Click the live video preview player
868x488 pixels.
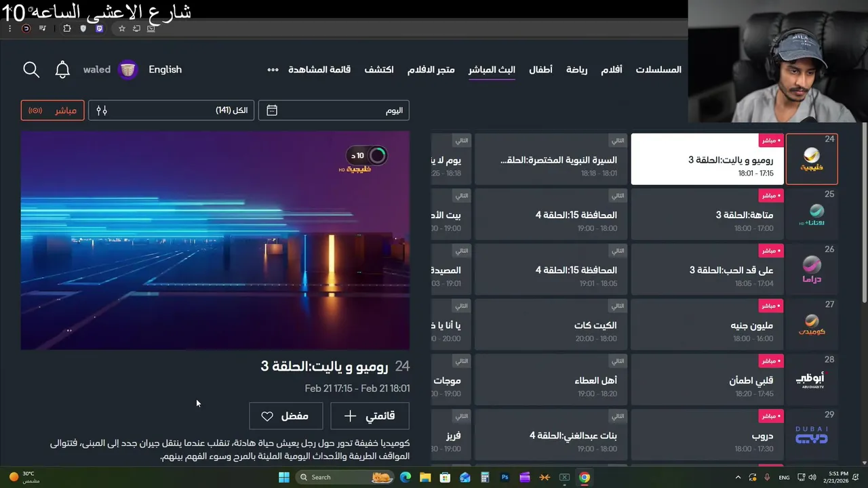(x=215, y=241)
